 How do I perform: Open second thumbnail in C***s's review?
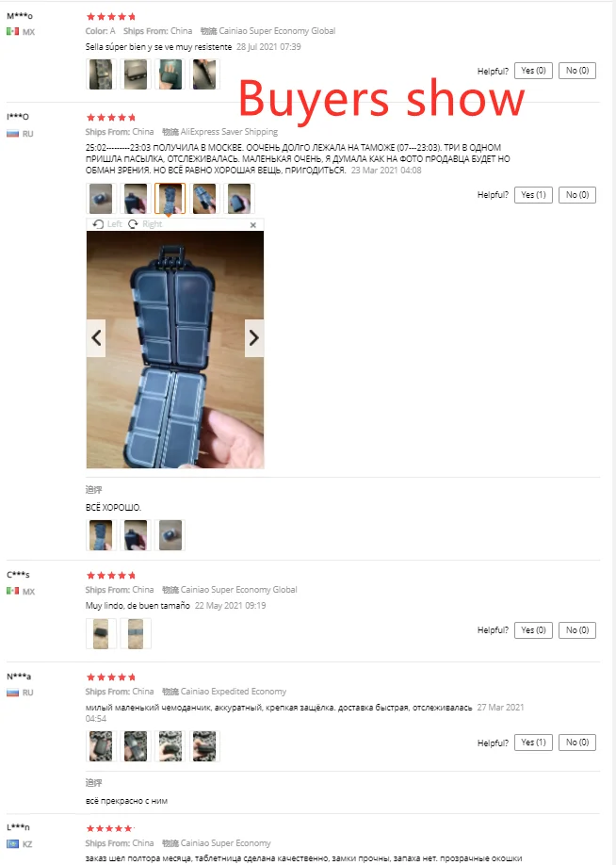[x=136, y=634]
